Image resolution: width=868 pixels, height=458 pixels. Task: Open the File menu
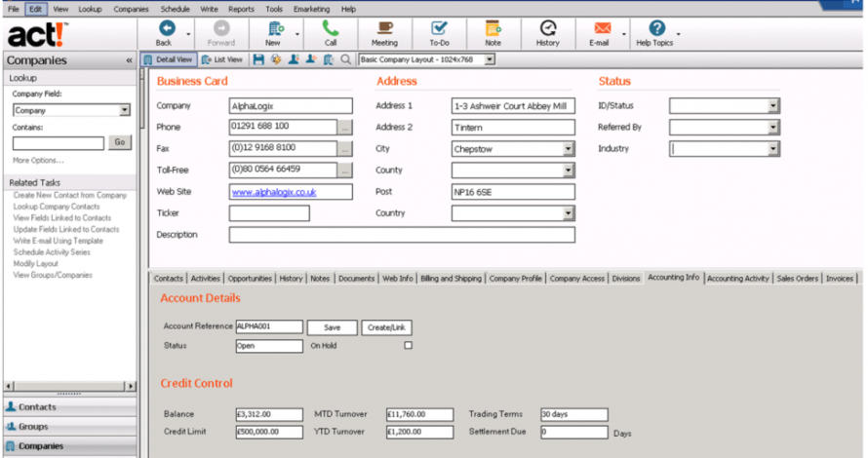coord(14,9)
